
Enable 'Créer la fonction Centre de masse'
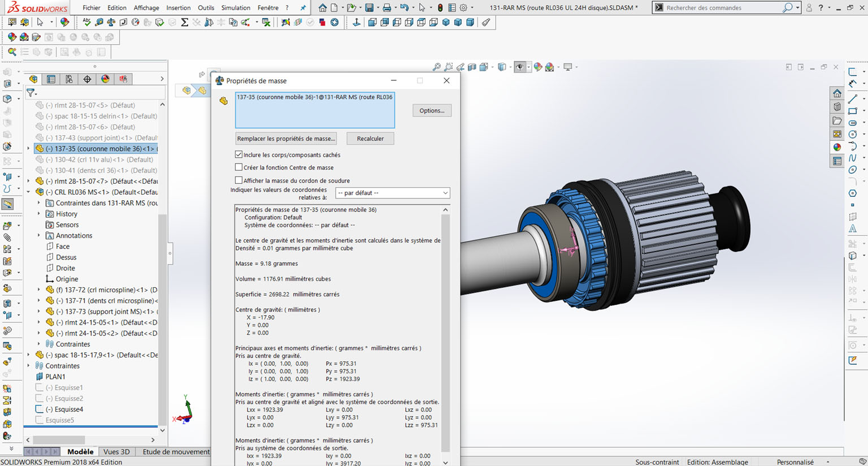[x=238, y=167]
